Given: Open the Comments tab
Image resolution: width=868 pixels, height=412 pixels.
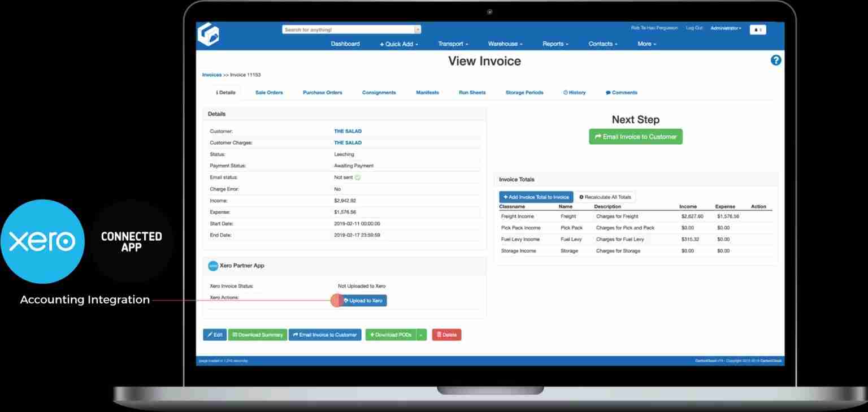Looking at the screenshot, I should click(621, 93).
